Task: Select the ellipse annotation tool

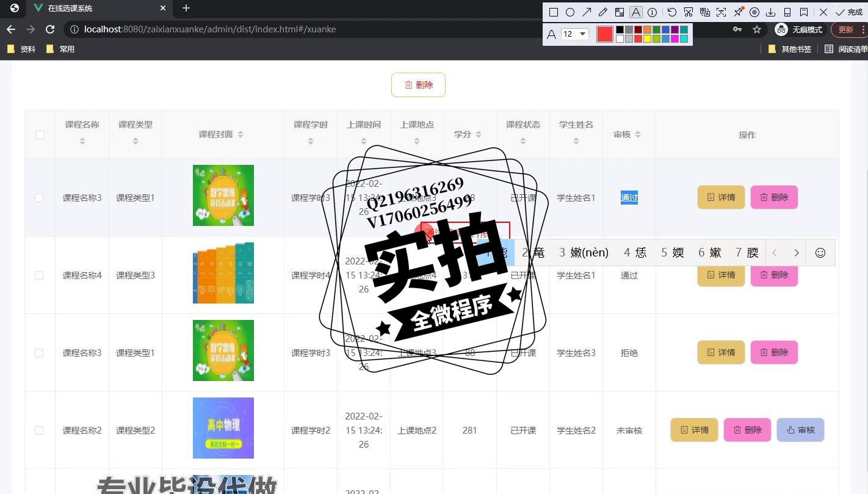Action: (570, 12)
